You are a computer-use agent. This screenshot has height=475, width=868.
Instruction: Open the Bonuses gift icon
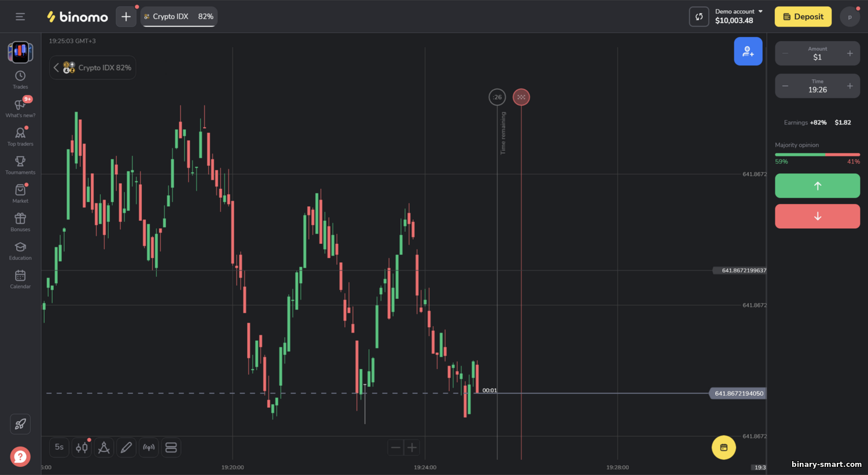20,222
